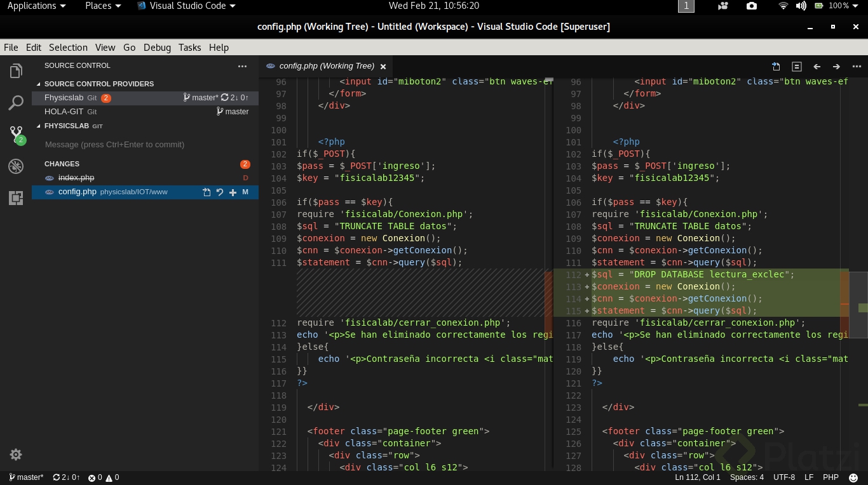Click Open File icon in editor toolbar
Image resolution: width=868 pixels, height=485 pixels.
(776, 66)
